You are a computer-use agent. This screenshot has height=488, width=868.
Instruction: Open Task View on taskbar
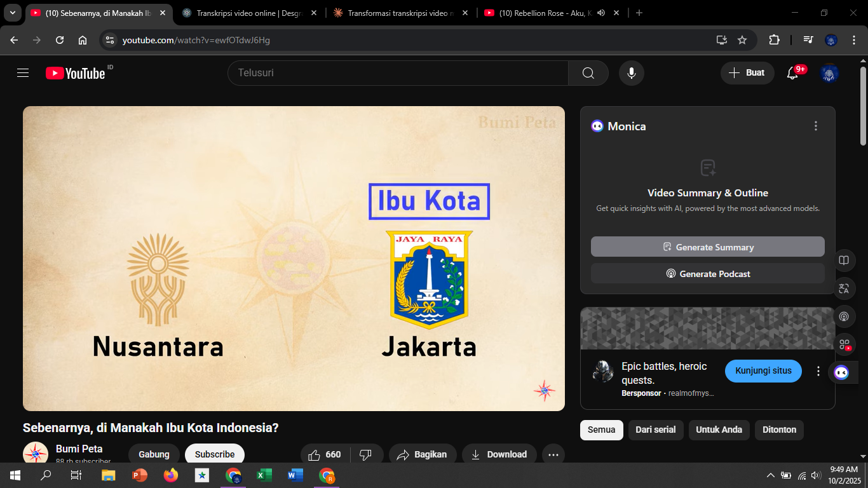point(76,475)
